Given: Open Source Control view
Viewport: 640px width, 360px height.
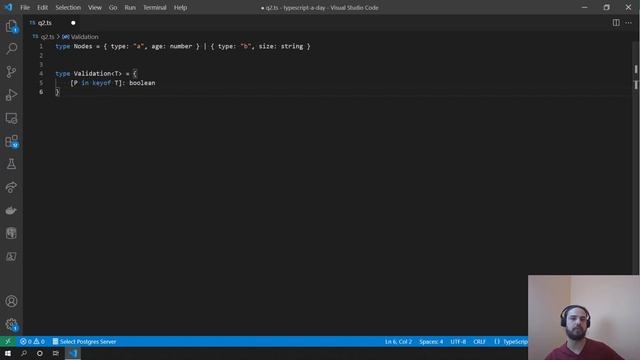Looking at the screenshot, I should point(11,72).
